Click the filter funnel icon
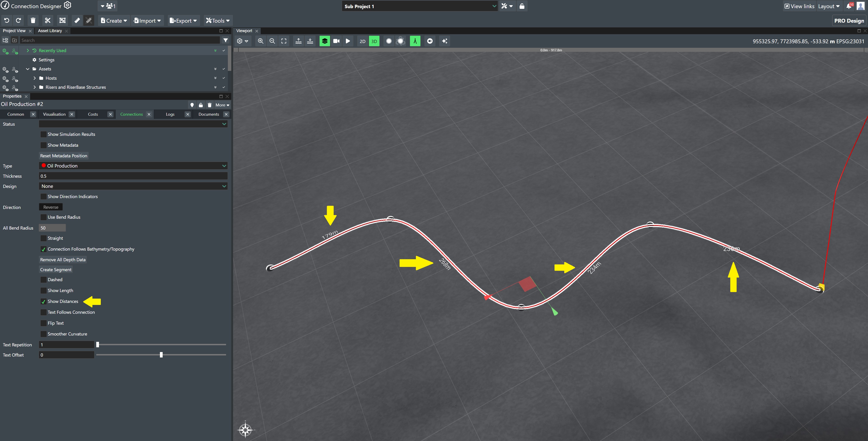This screenshot has height=441, width=868. pyautogui.click(x=226, y=40)
